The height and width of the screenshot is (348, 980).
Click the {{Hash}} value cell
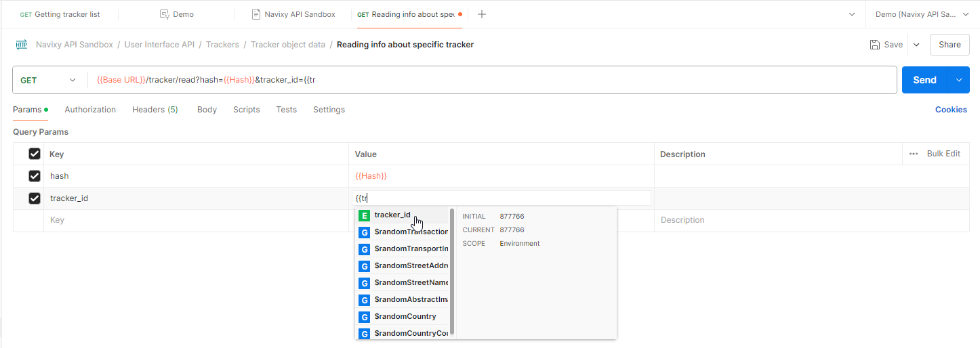[x=502, y=176]
